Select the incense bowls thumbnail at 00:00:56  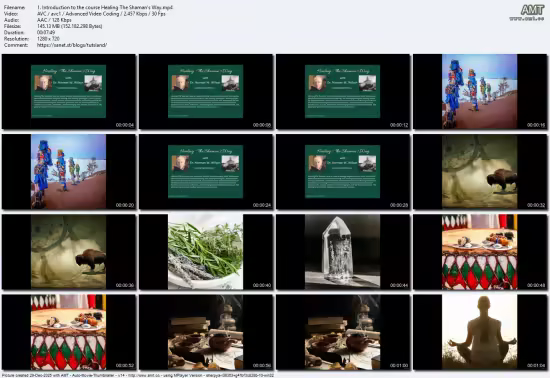(x=206, y=332)
